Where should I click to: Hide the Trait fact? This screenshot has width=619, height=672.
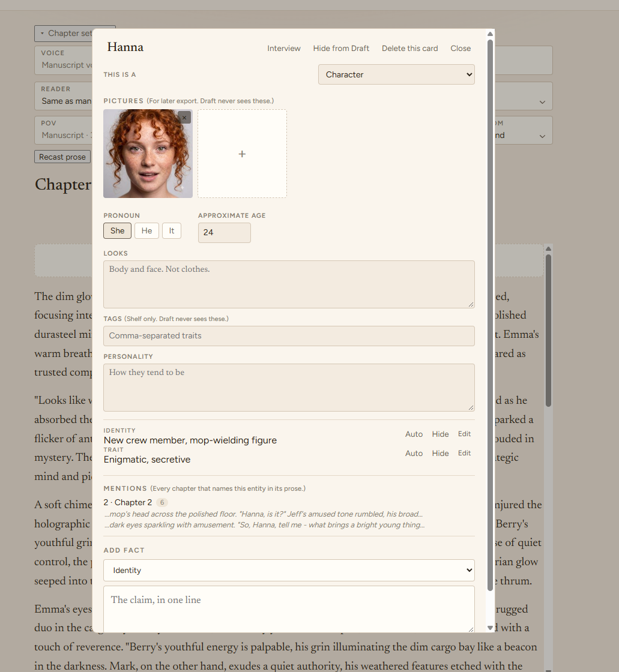[440, 454]
